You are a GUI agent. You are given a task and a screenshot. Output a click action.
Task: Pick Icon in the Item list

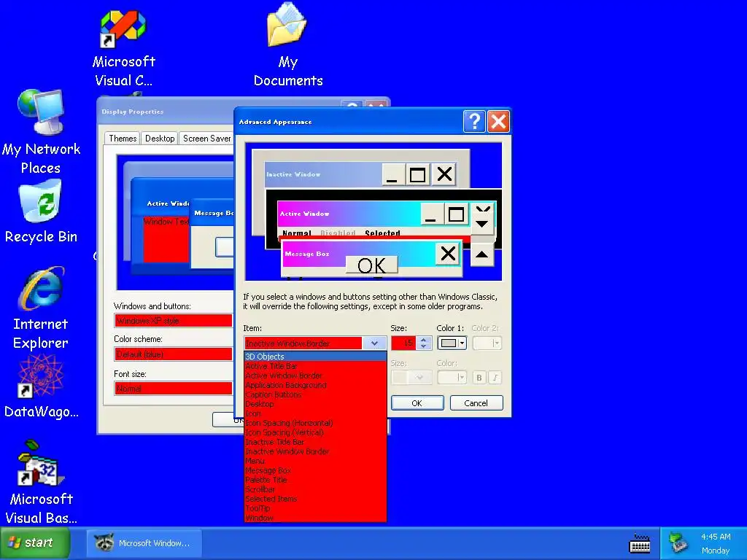click(315, 414)
